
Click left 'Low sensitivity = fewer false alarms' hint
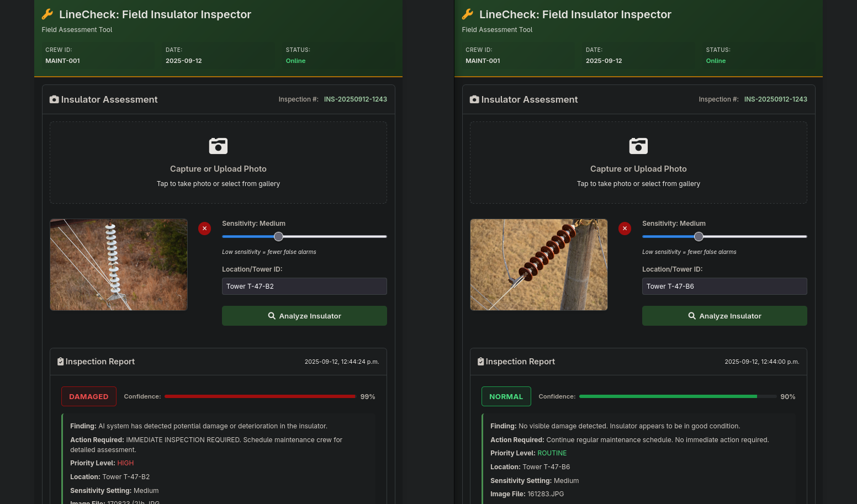click(269, 252)
